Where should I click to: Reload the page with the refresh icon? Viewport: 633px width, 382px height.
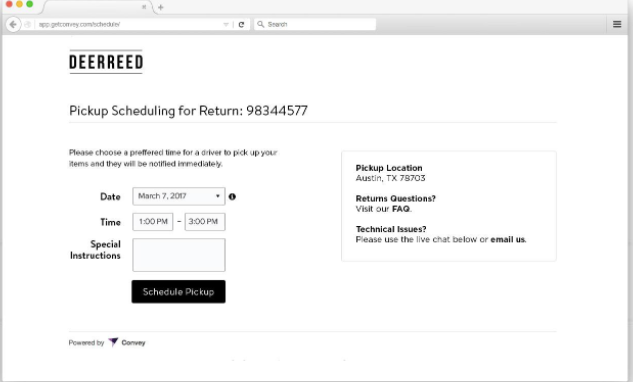241,25
